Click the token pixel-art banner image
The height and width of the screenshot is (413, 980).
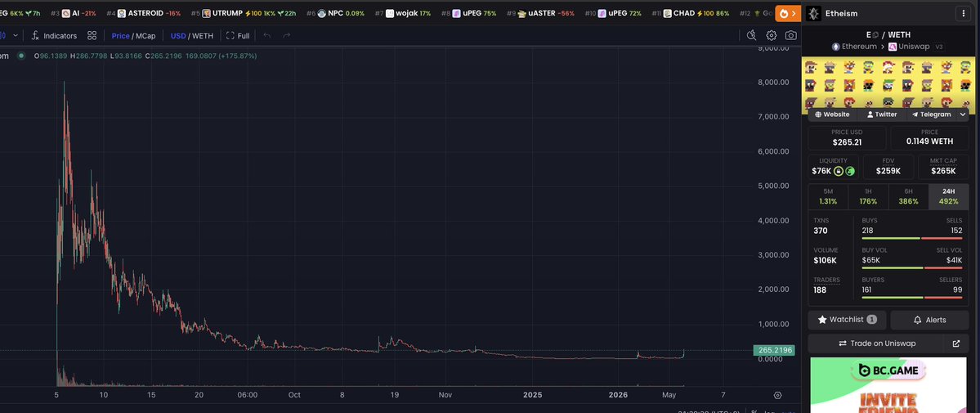tap(888, 86)
